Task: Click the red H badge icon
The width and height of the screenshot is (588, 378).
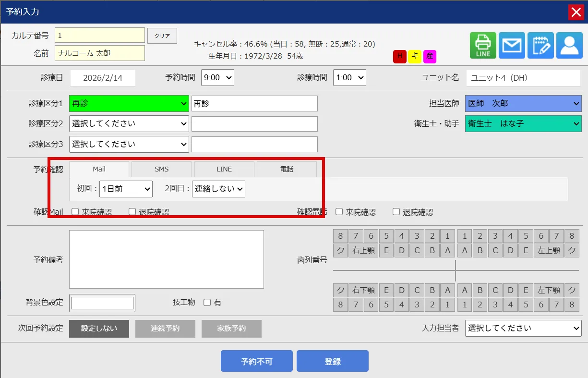Action: (399, 56)
